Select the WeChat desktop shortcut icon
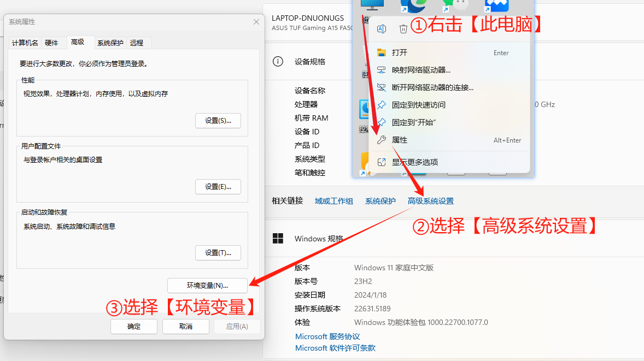 [455, 5]
